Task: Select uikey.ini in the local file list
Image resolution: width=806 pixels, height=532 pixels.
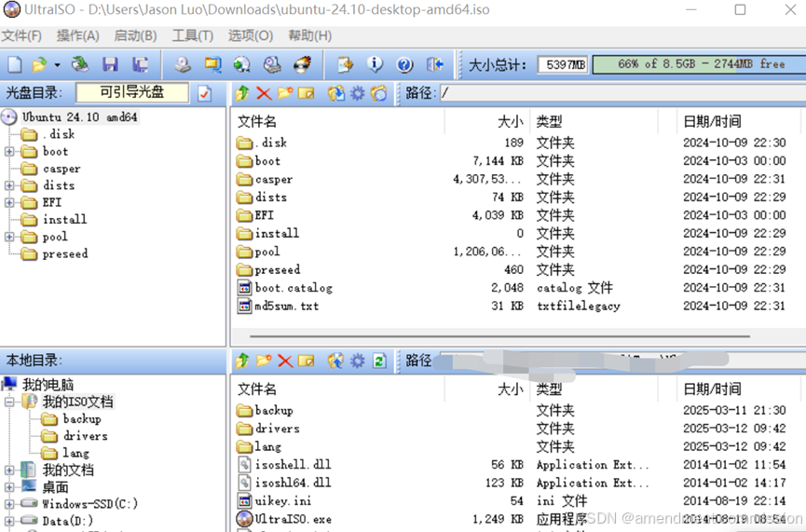Action: [282, 500]
